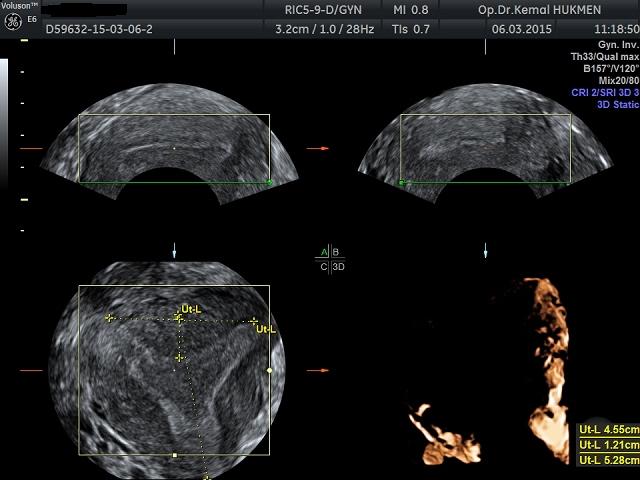
Task: Click the date '06.03.2015'
Action: 521,29
